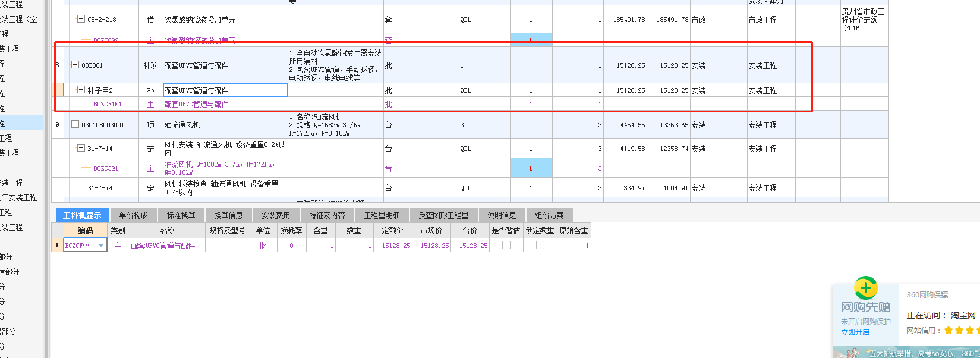Tick the 锁定数量 checkbox in row 1

[x=540, y=245]
